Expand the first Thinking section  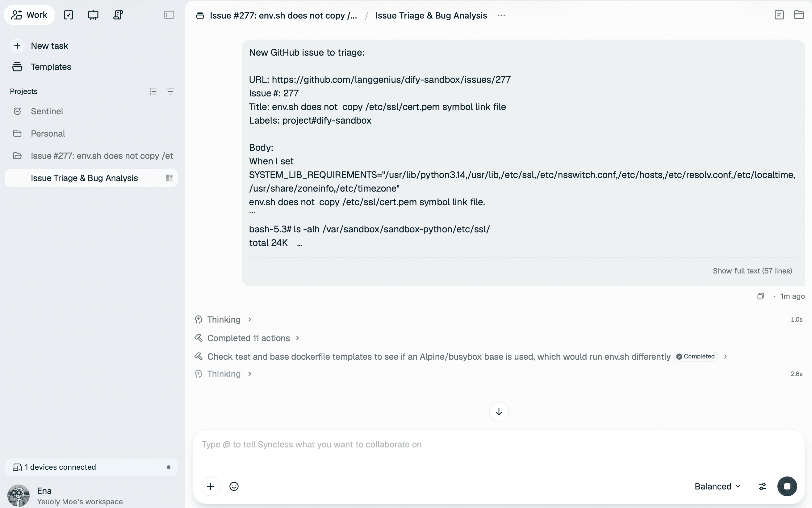[224, 320]
